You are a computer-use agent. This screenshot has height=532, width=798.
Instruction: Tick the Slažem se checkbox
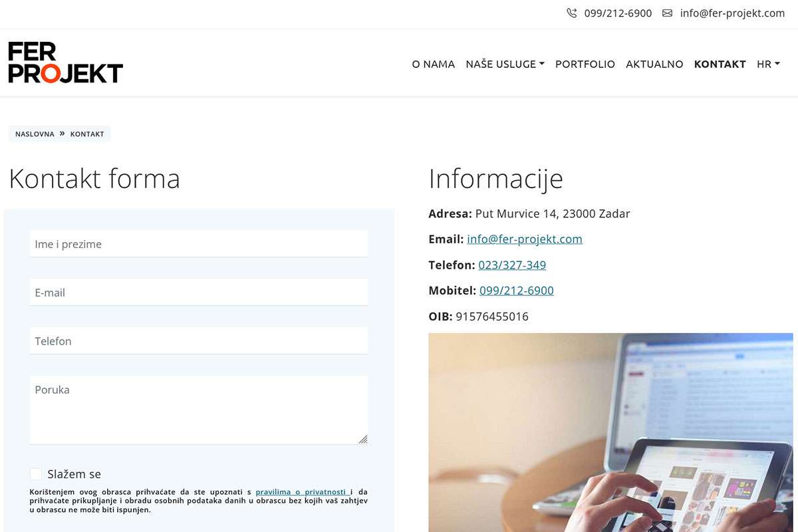(36, 473)
